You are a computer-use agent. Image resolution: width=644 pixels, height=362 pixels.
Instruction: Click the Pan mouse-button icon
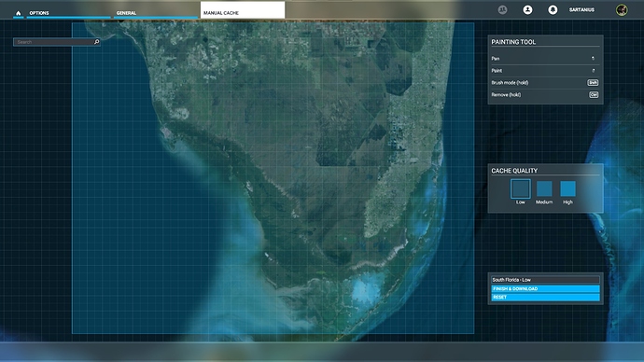tap(593, 59)
